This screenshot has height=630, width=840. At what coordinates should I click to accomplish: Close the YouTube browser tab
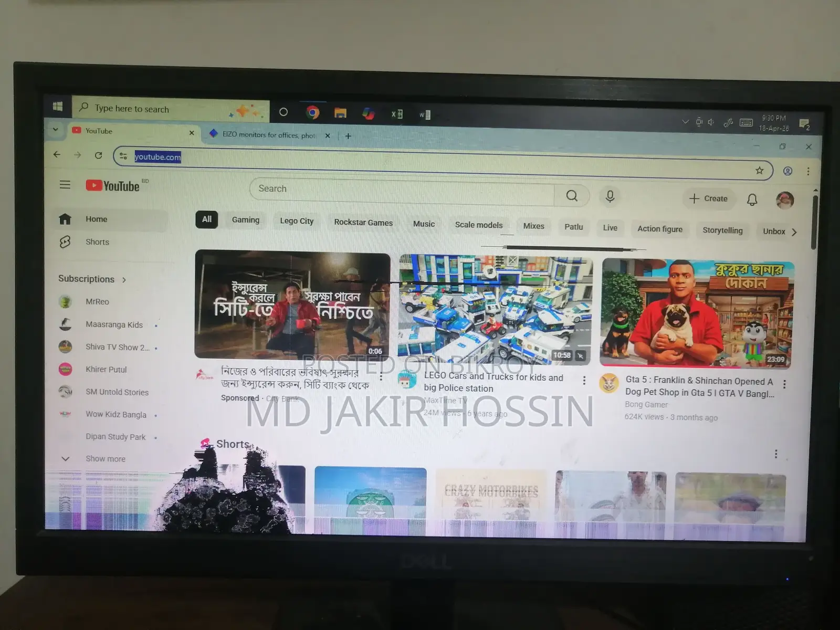pos(192,133)
